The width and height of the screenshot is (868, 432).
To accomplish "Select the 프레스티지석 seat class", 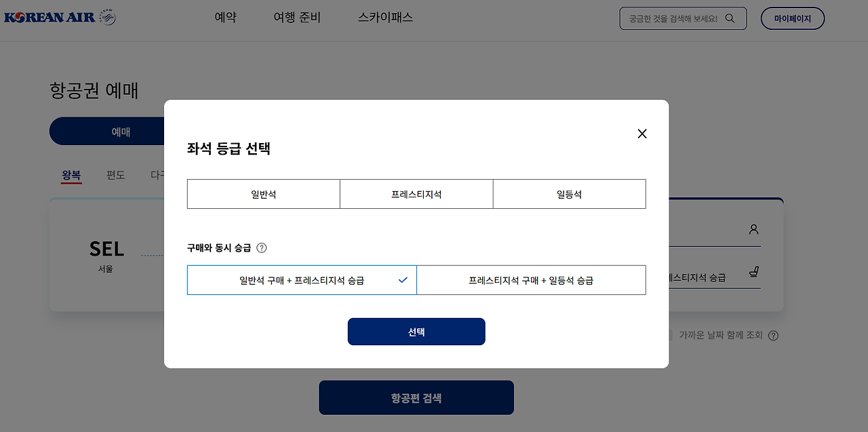I will tap(416, 193).
